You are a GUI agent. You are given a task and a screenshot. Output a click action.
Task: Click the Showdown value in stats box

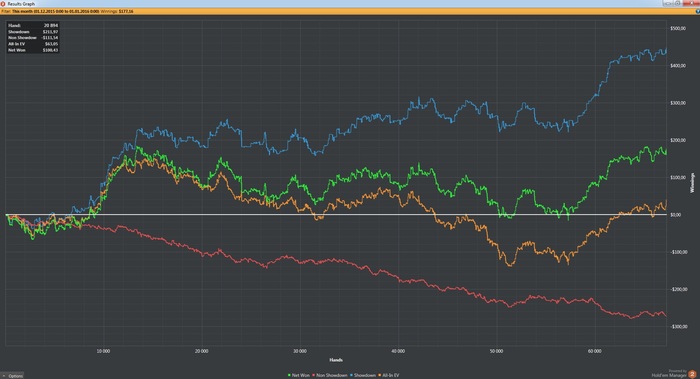(x=50, y=32)
